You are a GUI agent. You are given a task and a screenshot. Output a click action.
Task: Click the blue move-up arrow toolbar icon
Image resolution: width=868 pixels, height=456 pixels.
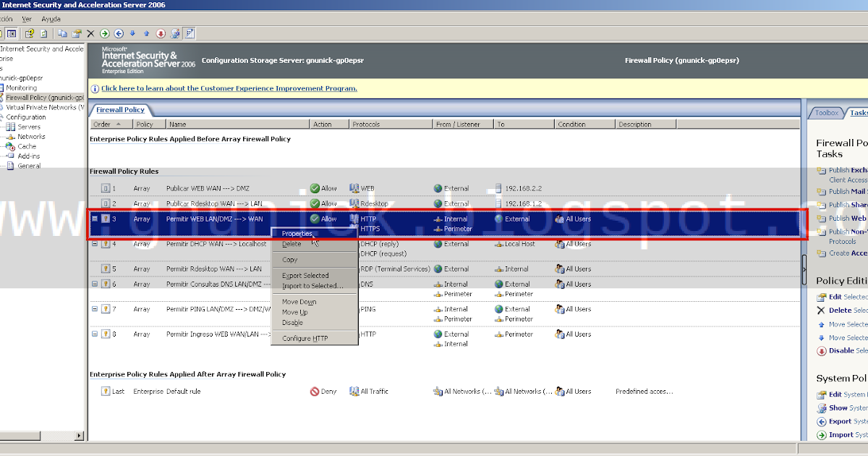pyautogui.click(x=146, y=33)
